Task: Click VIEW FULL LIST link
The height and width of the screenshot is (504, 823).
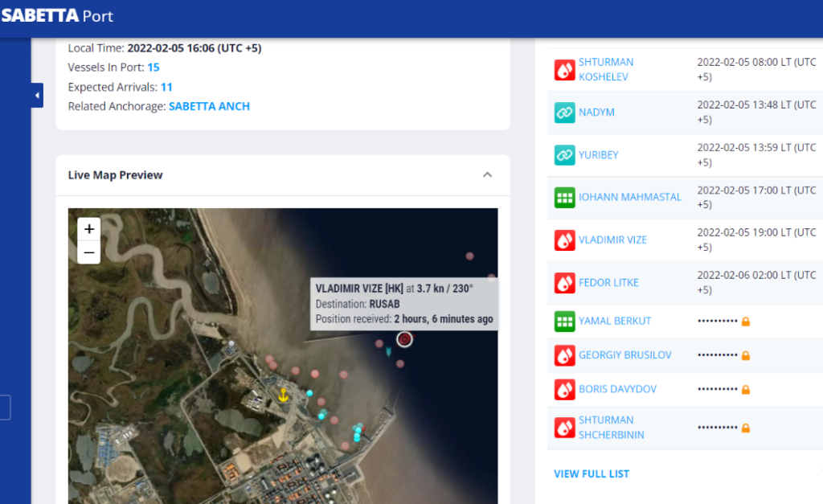Action: 592,474
